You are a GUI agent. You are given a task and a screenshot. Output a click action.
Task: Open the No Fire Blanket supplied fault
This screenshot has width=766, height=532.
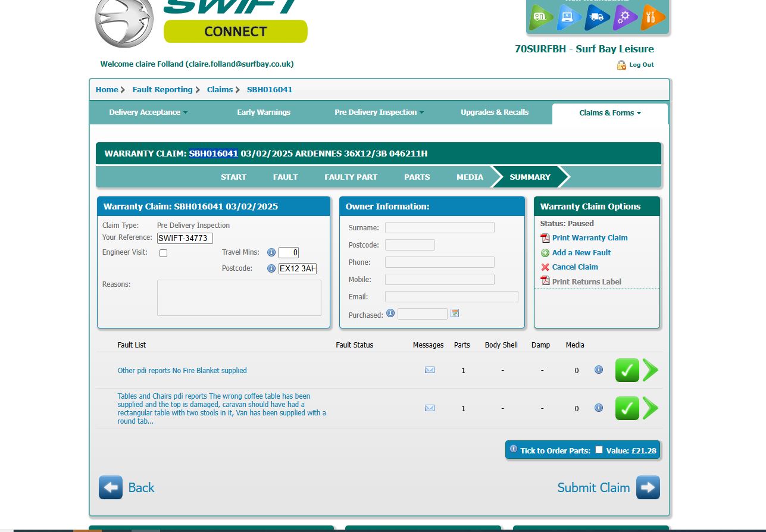coord(182,371)
